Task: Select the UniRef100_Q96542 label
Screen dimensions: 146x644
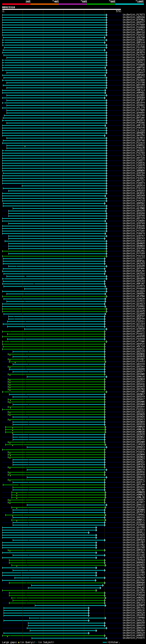Action: click(134, 203)
